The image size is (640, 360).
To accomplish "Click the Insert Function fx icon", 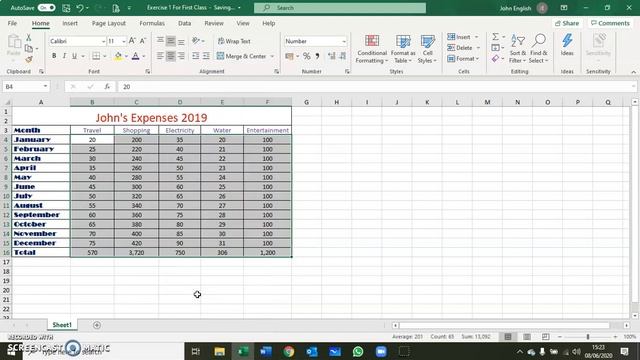I will click(107, 87).
